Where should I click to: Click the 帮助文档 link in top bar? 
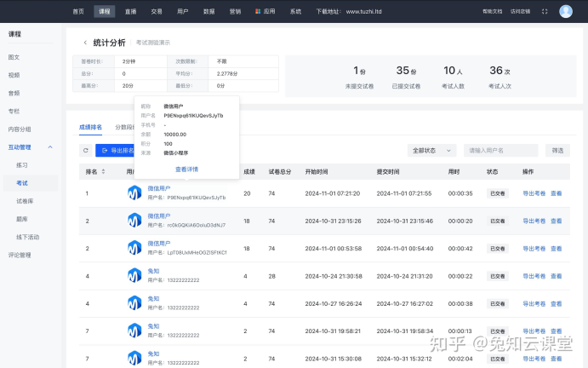tap(493, 12)
